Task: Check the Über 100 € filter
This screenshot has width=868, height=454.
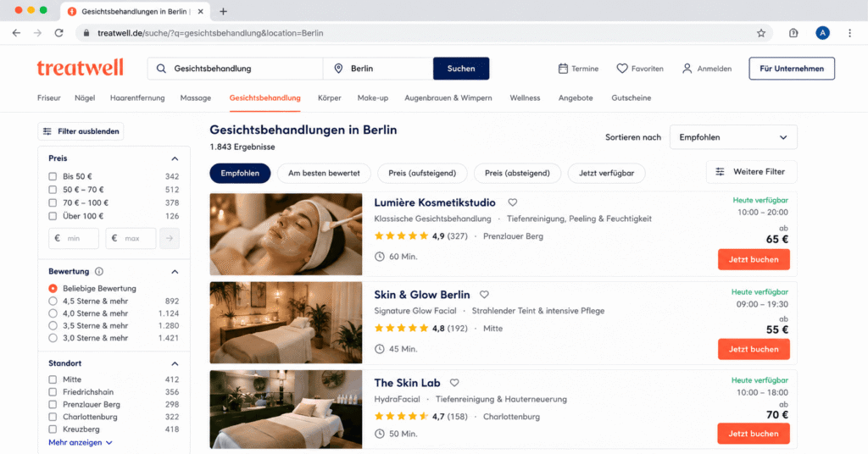Action: coord(53,216)
